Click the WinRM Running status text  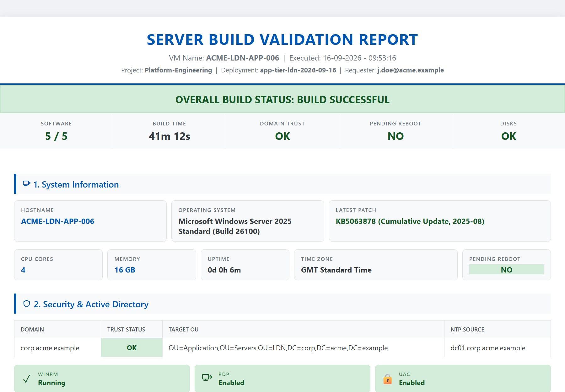(52, 383)
